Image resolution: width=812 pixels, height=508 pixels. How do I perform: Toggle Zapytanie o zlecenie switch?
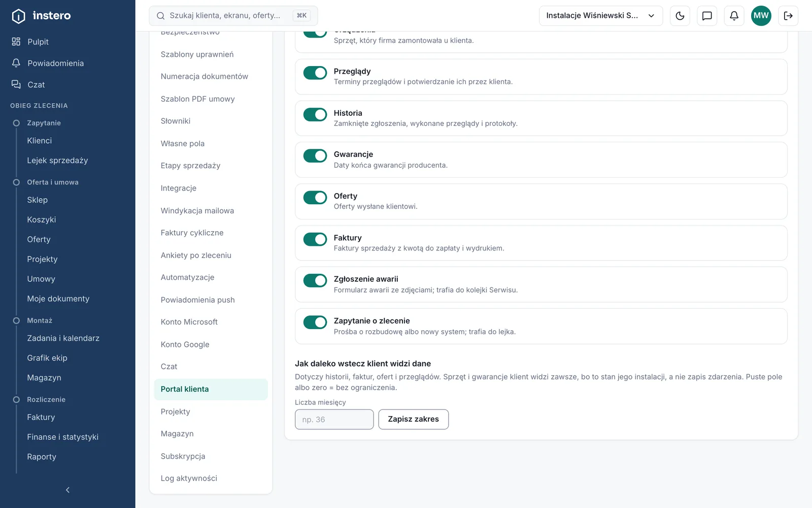click(315, 322)
